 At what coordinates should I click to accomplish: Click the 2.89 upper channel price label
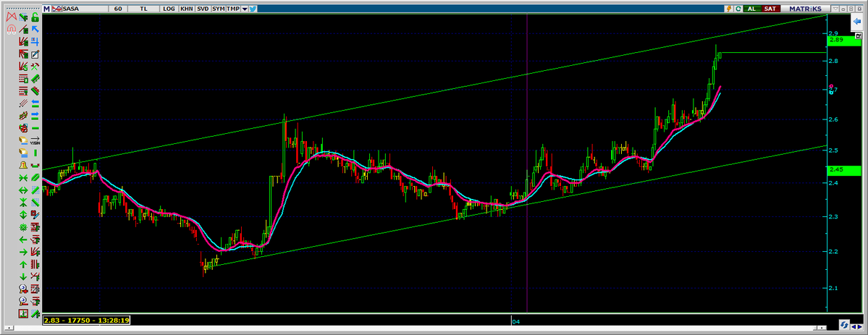(x=844, y=41)
